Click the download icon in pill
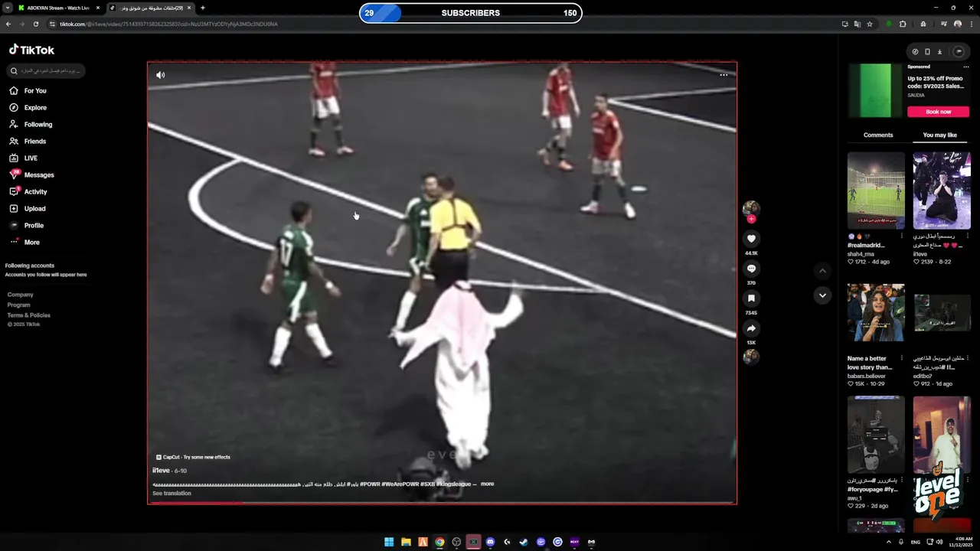Screen dimensions: 980x551 (x=939, y=52)
